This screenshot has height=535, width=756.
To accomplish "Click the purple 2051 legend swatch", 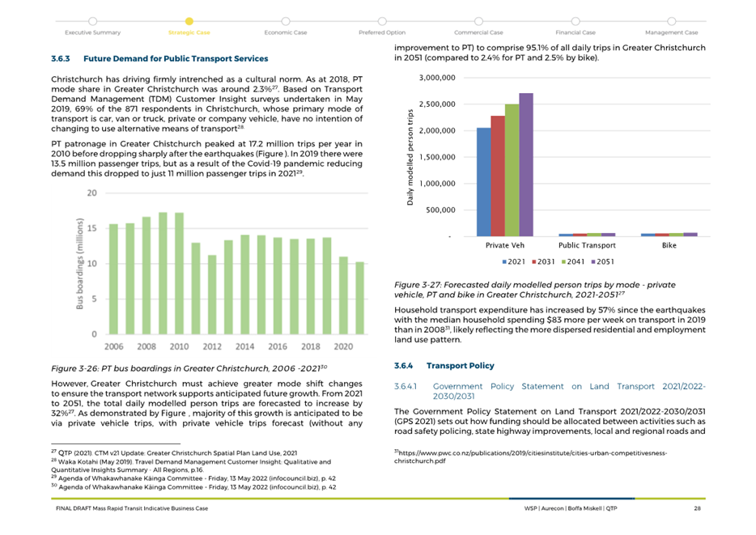I will (x=593, y=261).
